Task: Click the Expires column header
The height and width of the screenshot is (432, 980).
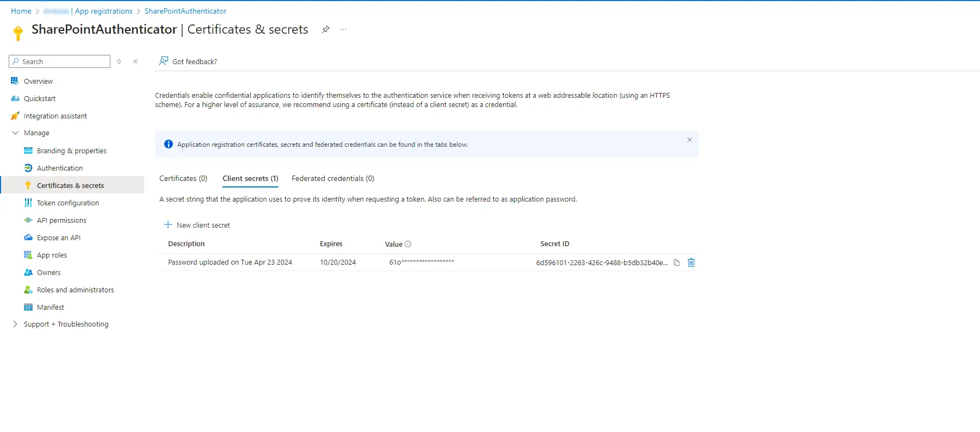Action: tap(331, 243)
